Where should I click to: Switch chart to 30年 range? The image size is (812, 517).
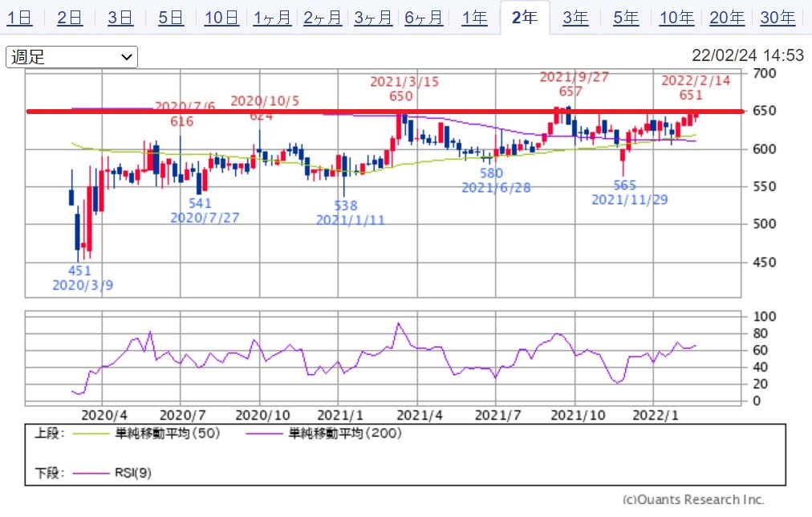point(777,18)
